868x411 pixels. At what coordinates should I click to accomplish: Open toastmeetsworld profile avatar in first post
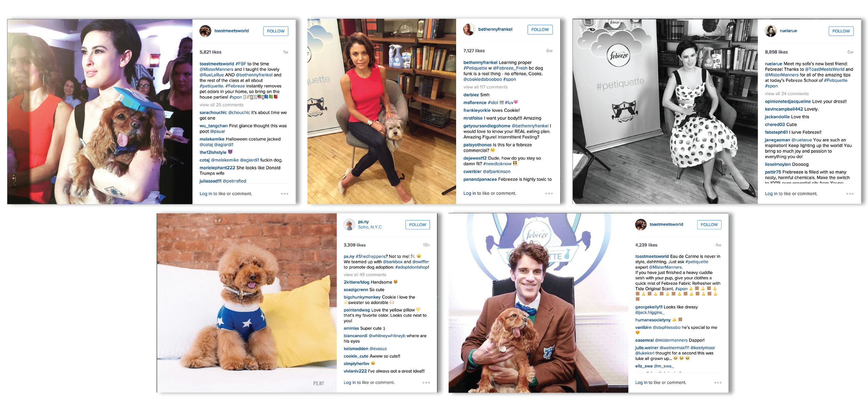point(205,31)
